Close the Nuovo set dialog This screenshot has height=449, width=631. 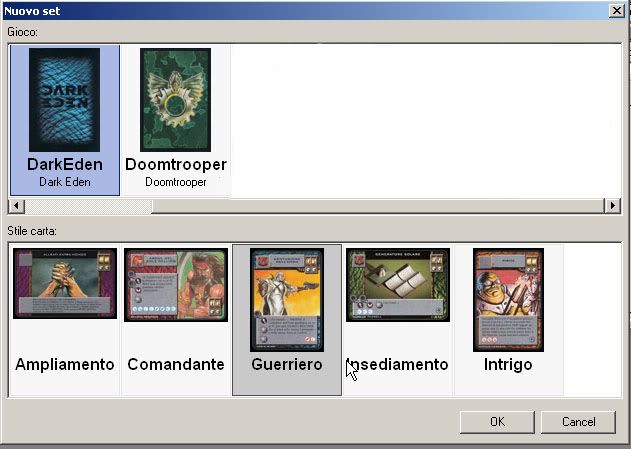click(617, 10)
